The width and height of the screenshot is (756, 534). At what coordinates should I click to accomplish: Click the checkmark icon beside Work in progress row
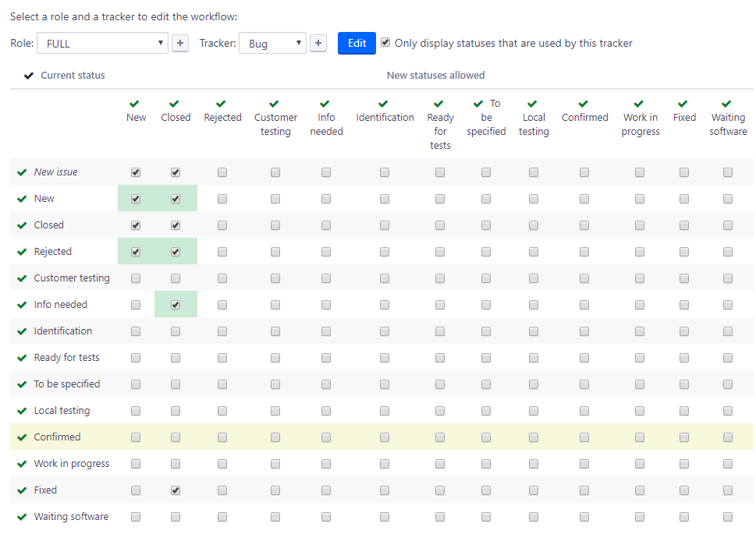coord(22,464)
